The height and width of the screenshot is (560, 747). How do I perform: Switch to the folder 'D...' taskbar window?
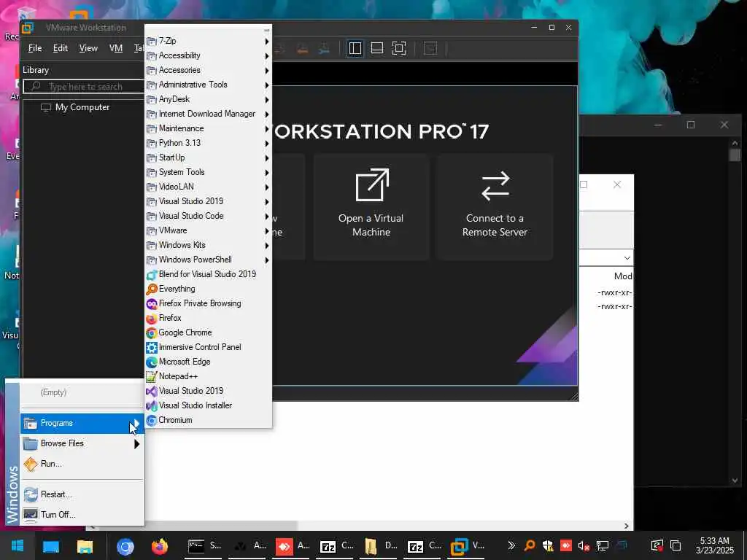pyautogui.click(x=379, y=546)
